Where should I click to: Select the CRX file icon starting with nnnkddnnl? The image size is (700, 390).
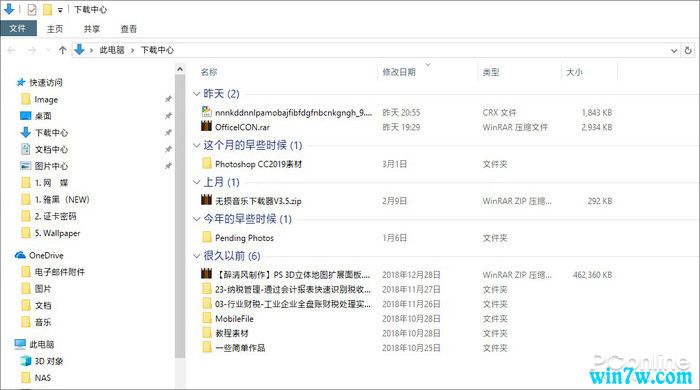[x=206, y=112]
